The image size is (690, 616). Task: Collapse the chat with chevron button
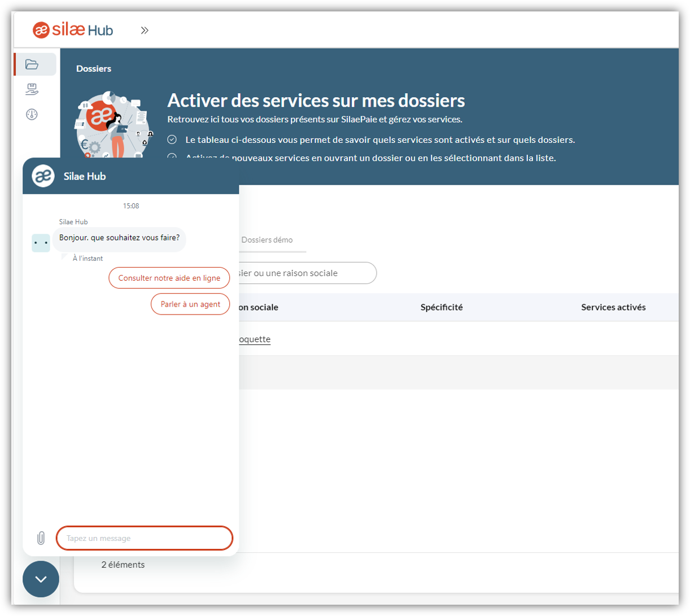(x=41, y=579)
